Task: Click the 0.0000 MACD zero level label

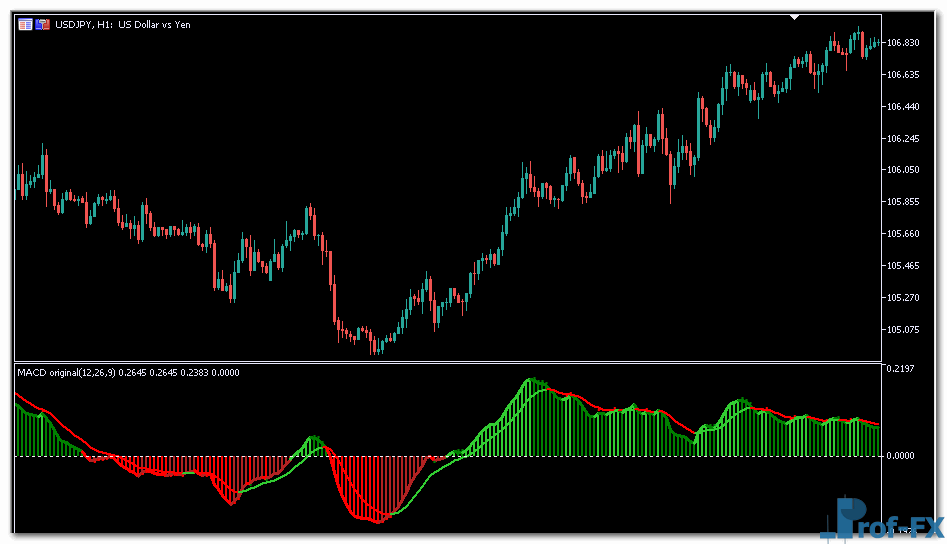Action: (x=901, y=456)
